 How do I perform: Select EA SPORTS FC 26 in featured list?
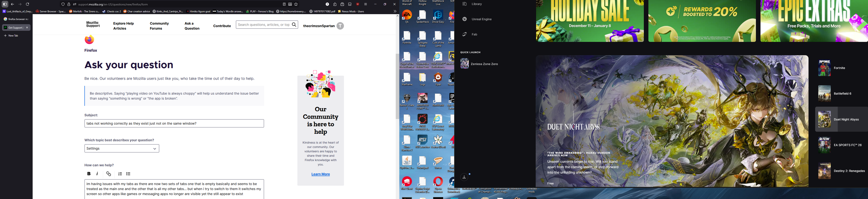click(841, 145)
